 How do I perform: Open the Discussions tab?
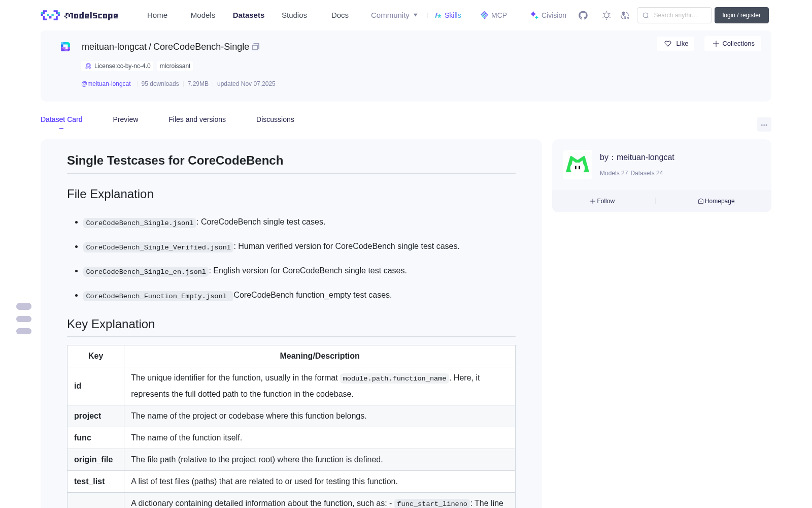coord(275,119)
